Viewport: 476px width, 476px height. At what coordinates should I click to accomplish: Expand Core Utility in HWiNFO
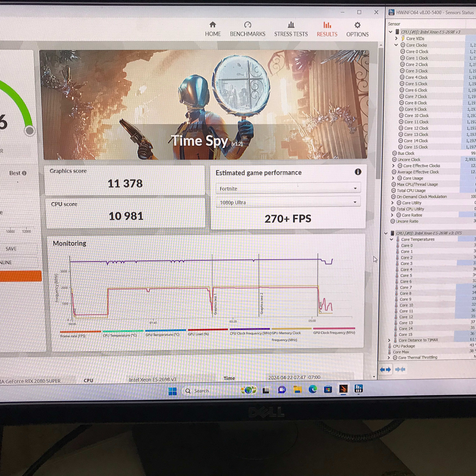click(392, 203)
